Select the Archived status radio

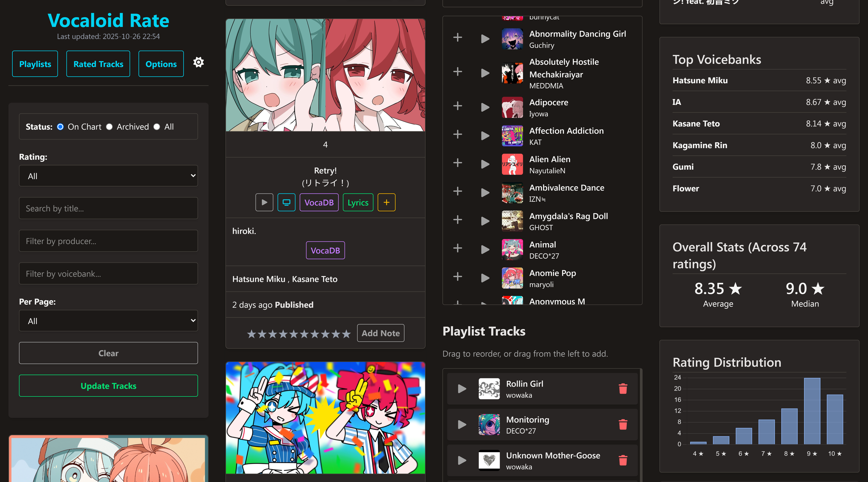point(109,127)
